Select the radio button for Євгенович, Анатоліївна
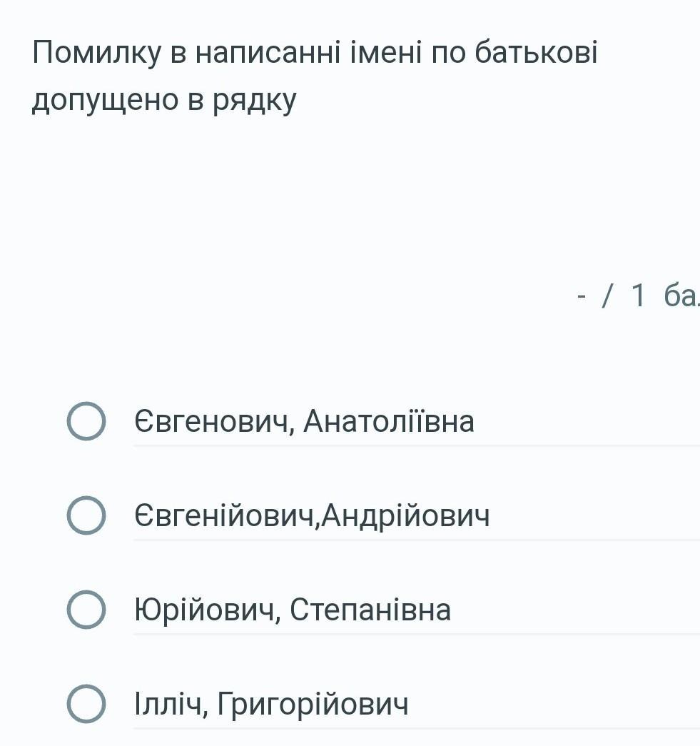Image resolution: width=700 pixels, height=746 pixels. click(86, 421)
